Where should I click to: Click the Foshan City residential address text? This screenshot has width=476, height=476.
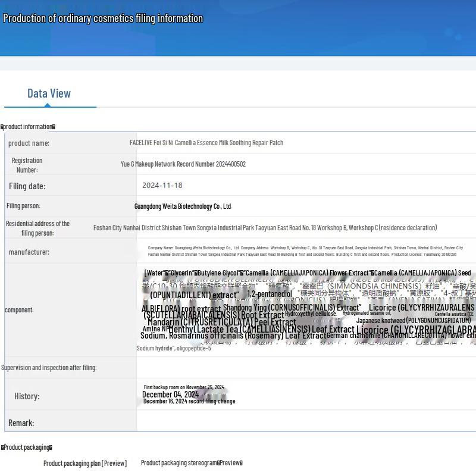pyautogui.click(x=265, y=228)
